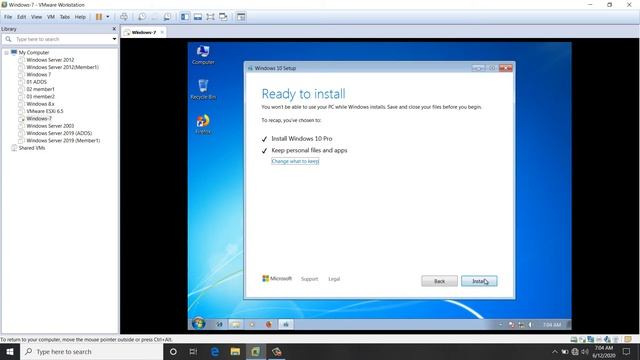Click the orange Suspend VM pause icon
The width and height of the screenshot is (640, 360).
tap(99, 17)
